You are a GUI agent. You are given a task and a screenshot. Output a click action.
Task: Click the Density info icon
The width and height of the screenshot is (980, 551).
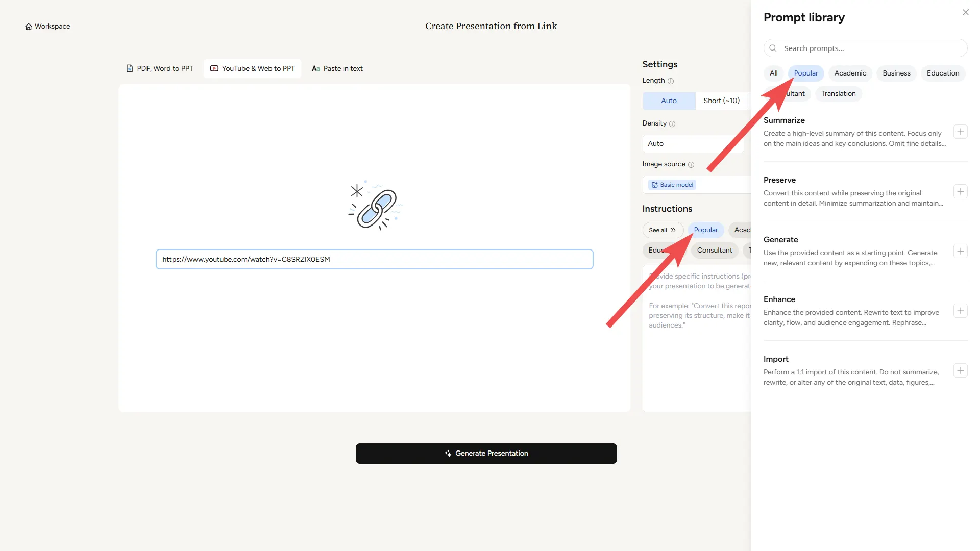(672, 124)
